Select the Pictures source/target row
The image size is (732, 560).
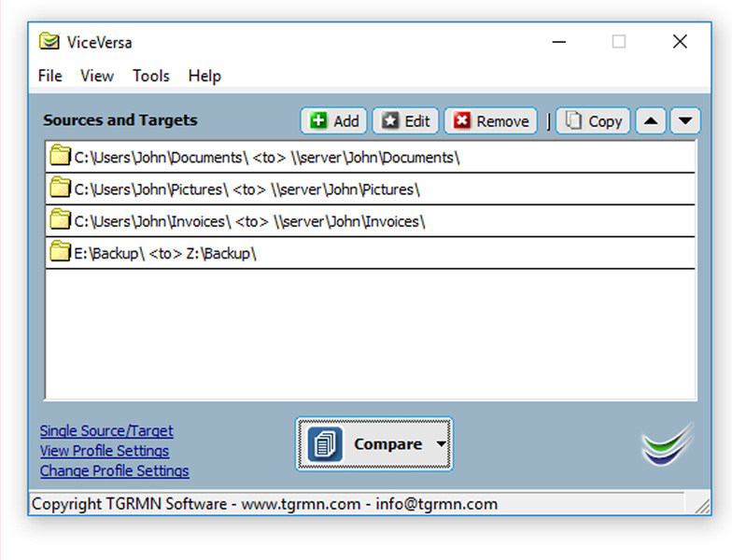tap(370, 189)
